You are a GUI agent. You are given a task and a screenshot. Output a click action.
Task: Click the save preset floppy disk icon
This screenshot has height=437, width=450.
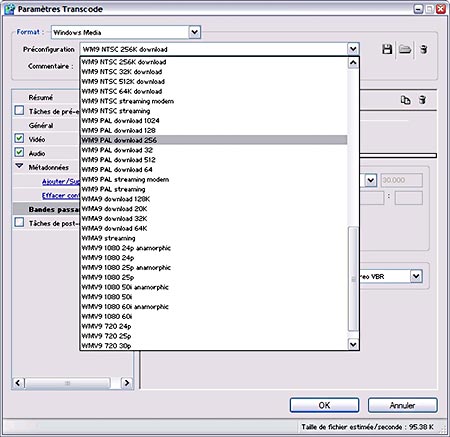[387, 49]
